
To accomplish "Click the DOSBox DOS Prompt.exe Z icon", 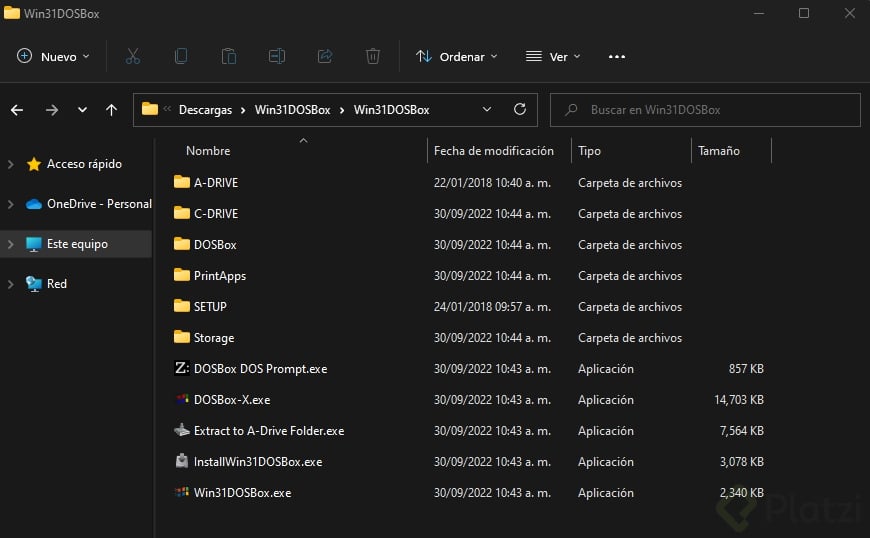I will point(181,368).
